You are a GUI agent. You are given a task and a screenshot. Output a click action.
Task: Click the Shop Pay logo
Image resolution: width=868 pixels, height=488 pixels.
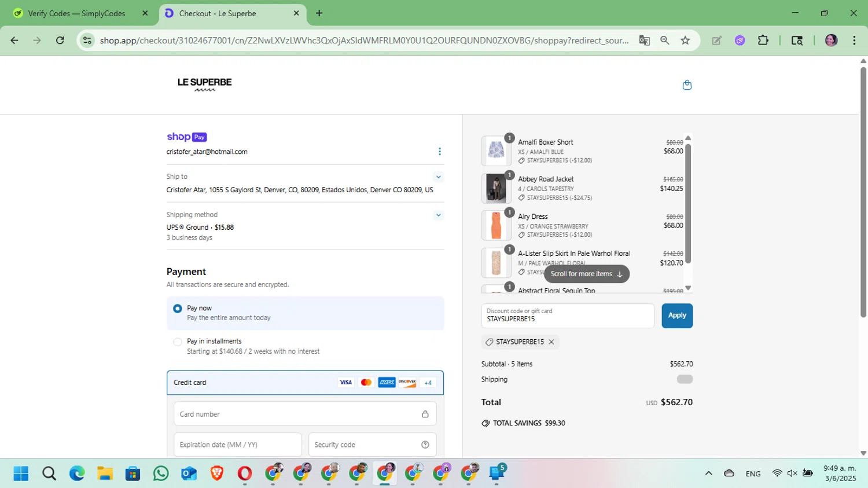[x=187, y=137]
